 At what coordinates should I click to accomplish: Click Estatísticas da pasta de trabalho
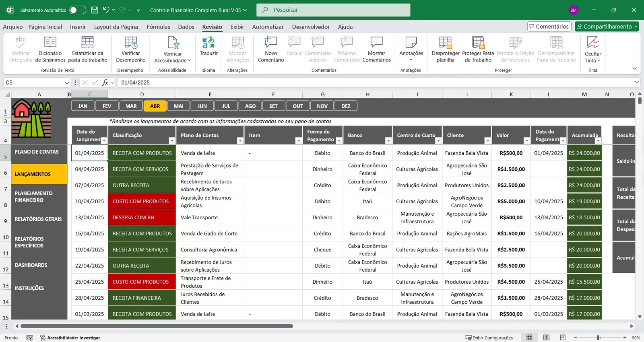click(87, 43)
